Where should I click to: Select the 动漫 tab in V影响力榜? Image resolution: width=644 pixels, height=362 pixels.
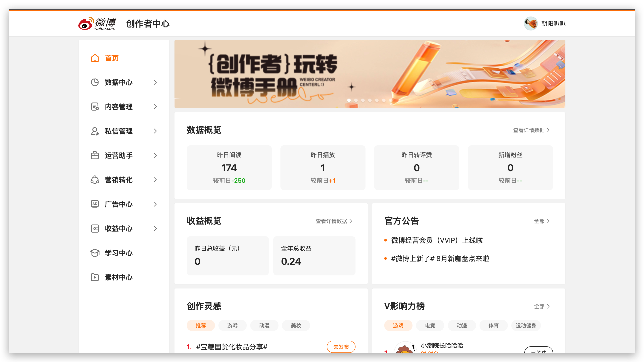[461, 325]
